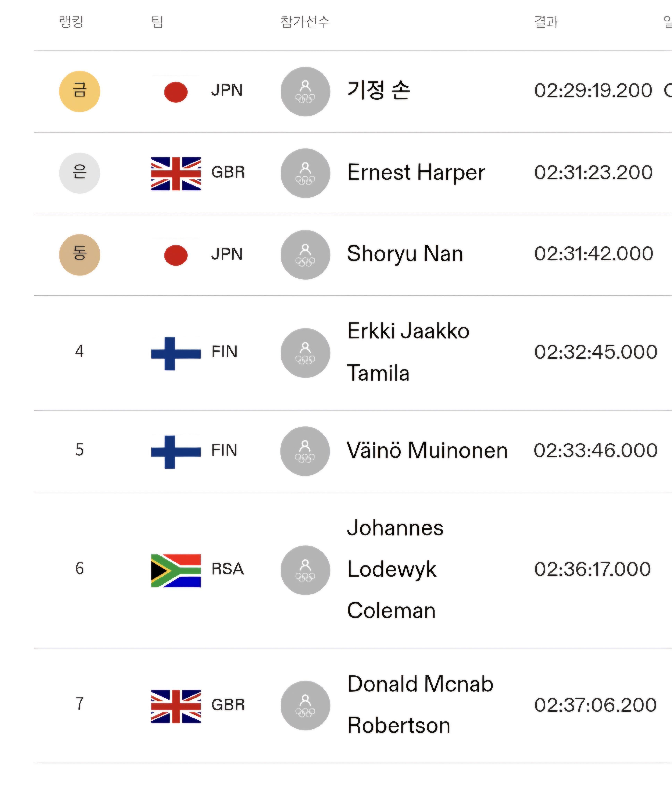This screenshot has height=789, width=672.
Task: Click the Finland flag beside Erkki Jaakko Tamila
Action: [176, 353]
